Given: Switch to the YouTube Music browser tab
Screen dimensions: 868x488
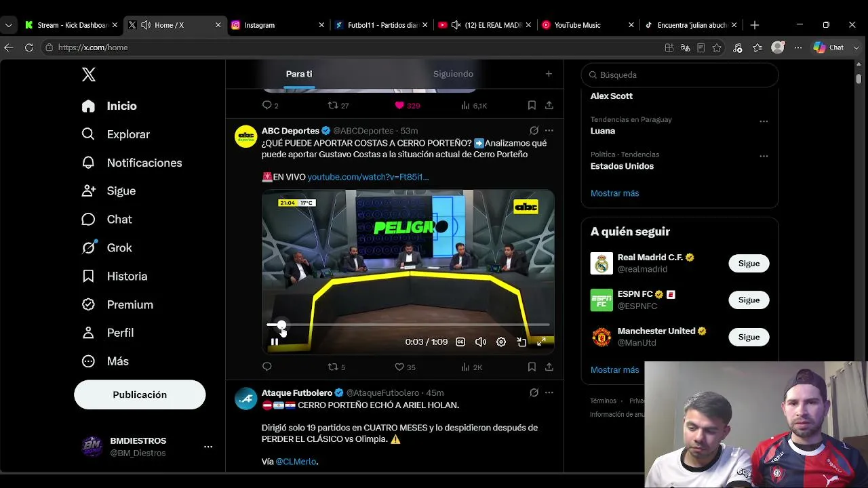Looking at the screenshot, I should click(x=588, y=25).
